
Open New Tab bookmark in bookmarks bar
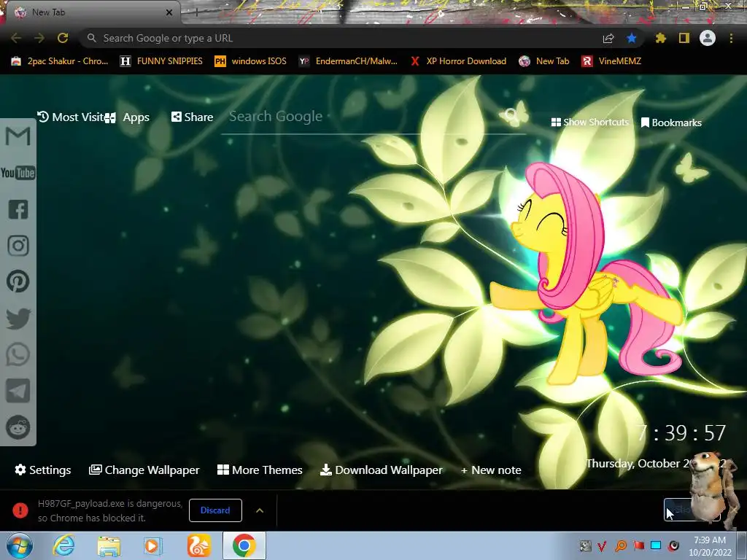(x=544, y=61)
